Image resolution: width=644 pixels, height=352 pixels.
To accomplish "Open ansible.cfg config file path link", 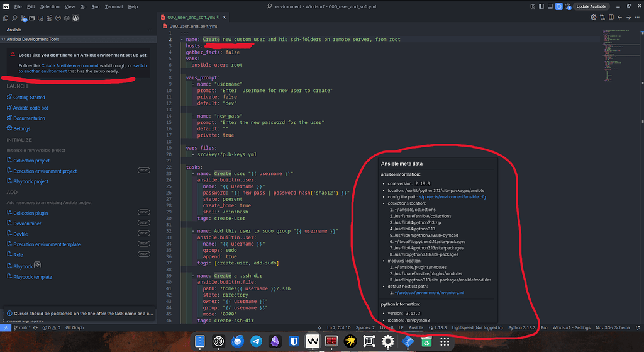I will [x=452, y=197].
